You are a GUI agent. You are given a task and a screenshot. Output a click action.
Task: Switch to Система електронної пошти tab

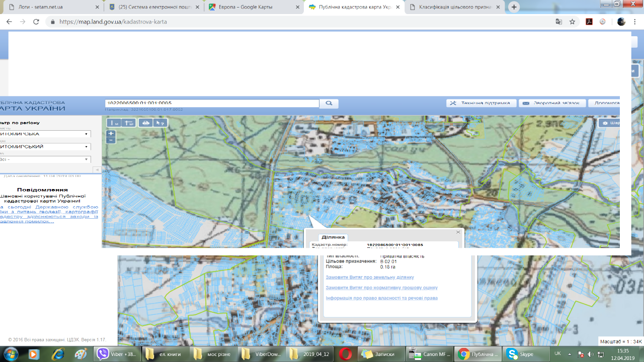coord(153,8)
